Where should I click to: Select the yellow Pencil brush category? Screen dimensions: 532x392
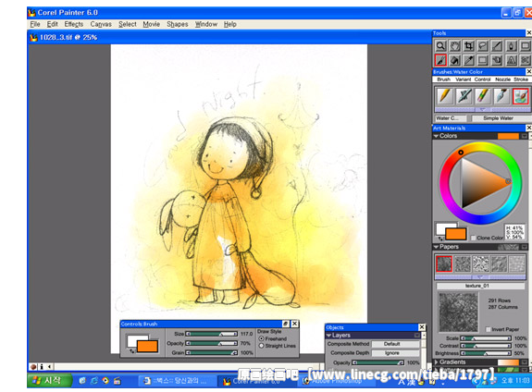tap(445, 96)
